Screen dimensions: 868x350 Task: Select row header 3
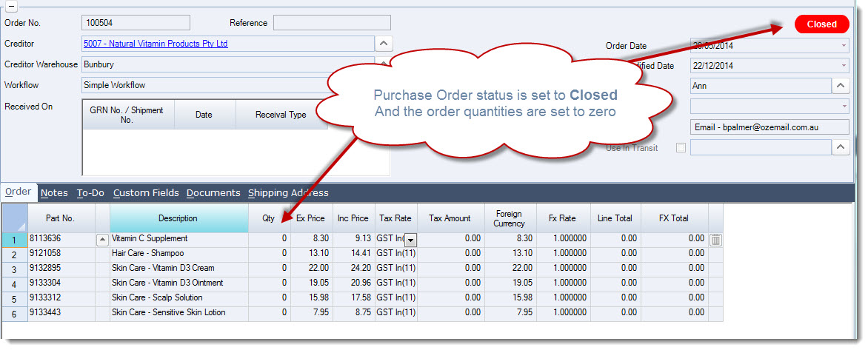pyautogui.click(x=15, y=269)
